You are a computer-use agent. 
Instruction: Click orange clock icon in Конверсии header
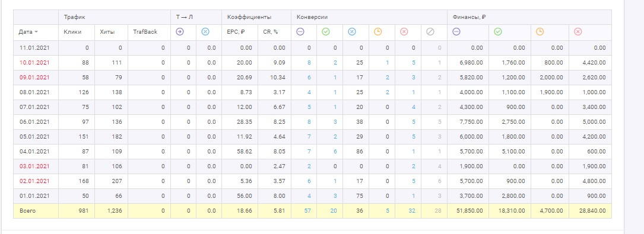point(378,32)
